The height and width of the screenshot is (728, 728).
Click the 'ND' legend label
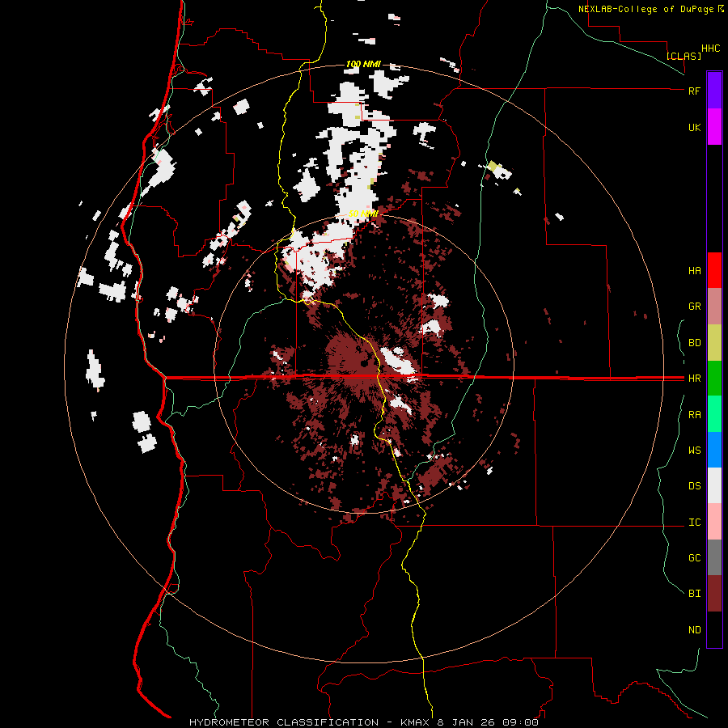[694, 630]
